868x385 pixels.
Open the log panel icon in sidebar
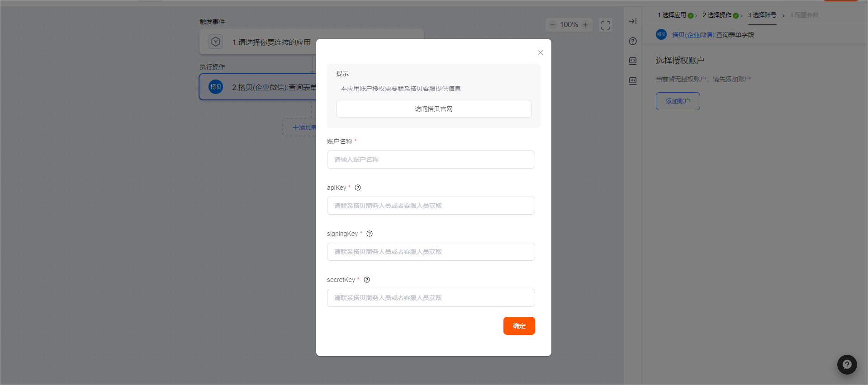coord(633,81)
